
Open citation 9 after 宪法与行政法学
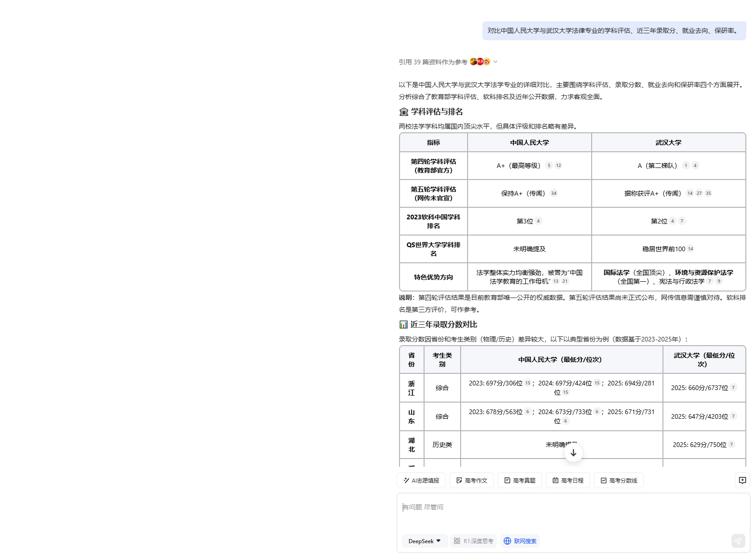pyautogui.click(x=719, y=281)
